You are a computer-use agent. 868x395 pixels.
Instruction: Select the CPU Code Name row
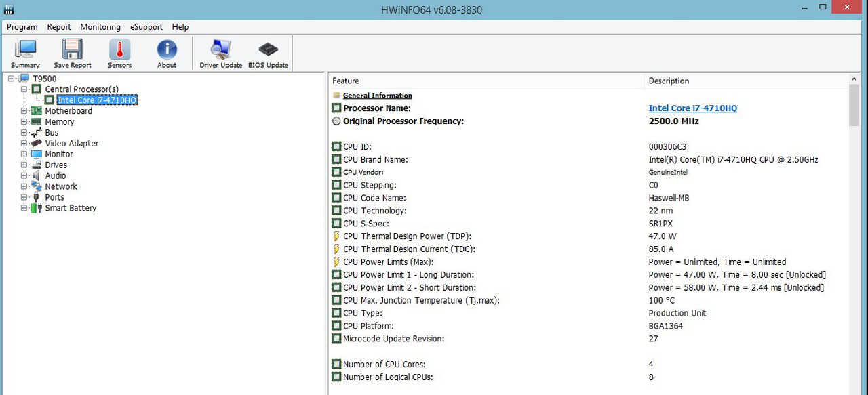tap(589, 199)
